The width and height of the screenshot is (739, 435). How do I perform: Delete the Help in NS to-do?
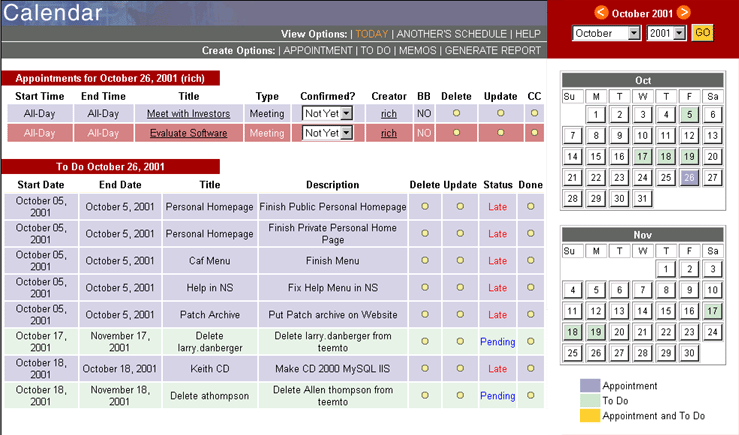point(425,287)
